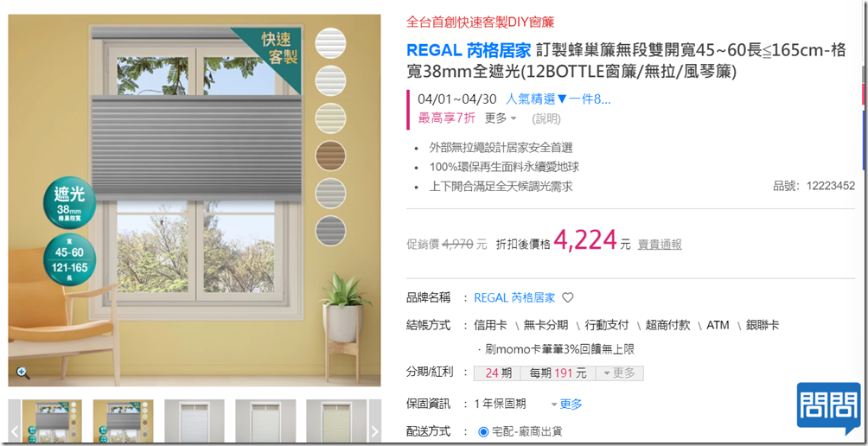
Task: Pick the white blind color swatch at top
Action: [x=330, y=43]
